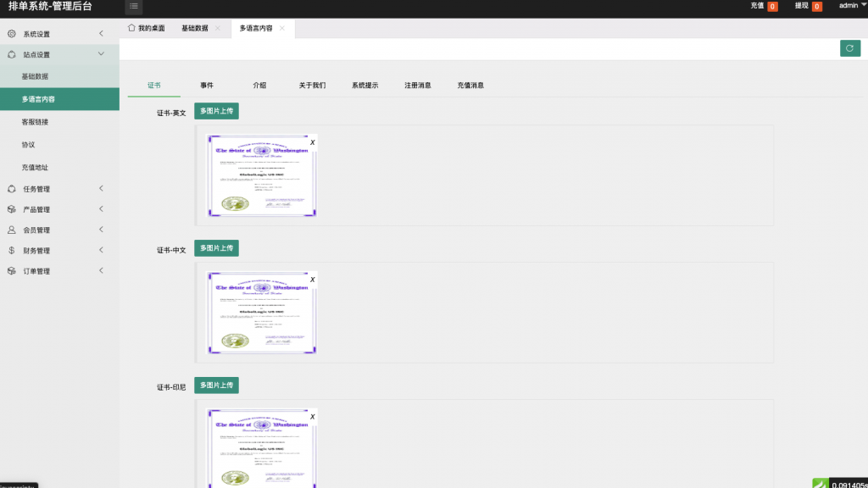Click the green refresh icon

(x=850, y=48)
